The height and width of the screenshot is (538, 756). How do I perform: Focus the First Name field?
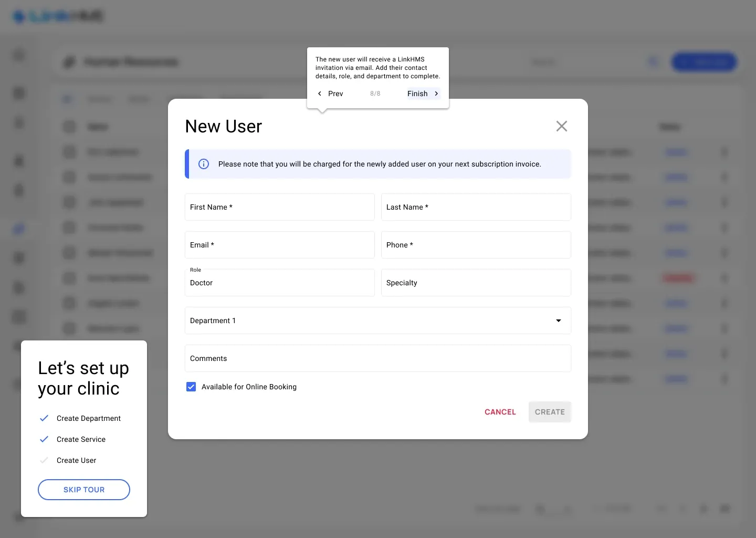(280, 207)
